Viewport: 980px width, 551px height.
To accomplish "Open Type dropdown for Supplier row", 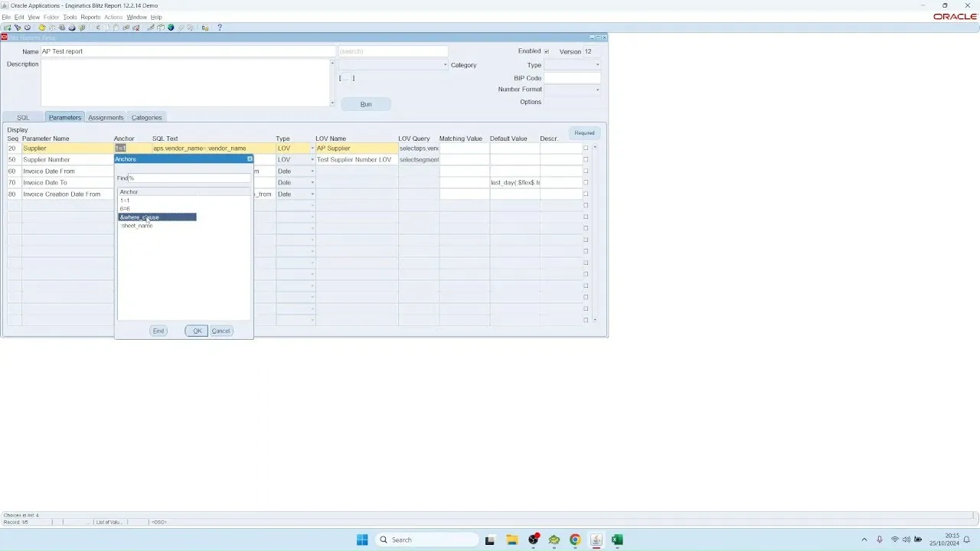I will tap(312, 148).
